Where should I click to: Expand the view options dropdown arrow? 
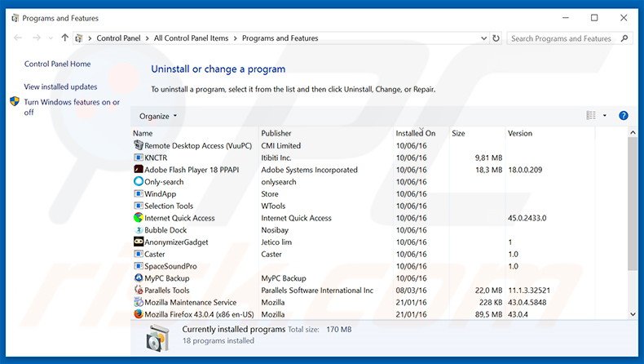tap(605, 116)
